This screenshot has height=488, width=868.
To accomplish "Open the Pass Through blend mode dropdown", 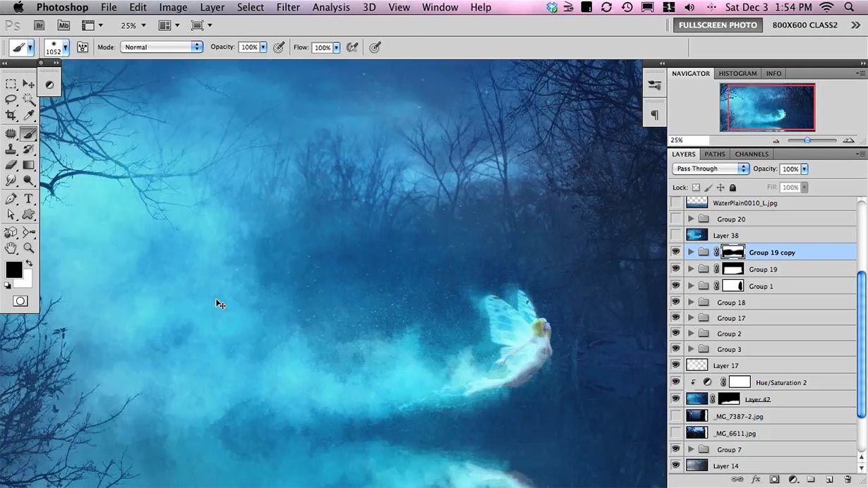I will [711, 169].
